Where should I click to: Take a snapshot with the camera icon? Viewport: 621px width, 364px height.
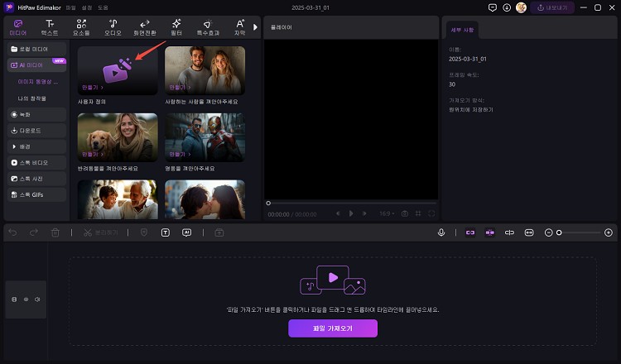(405, 213)
